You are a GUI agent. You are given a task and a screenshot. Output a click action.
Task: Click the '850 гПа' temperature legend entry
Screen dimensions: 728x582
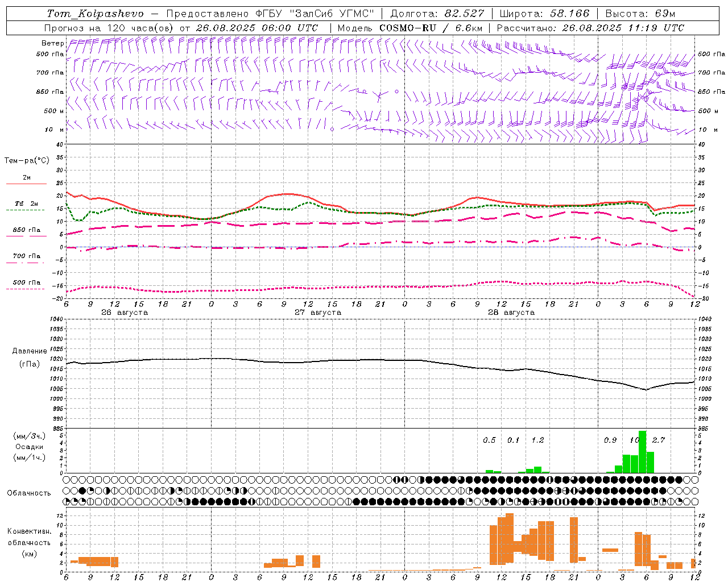[26, 230]
